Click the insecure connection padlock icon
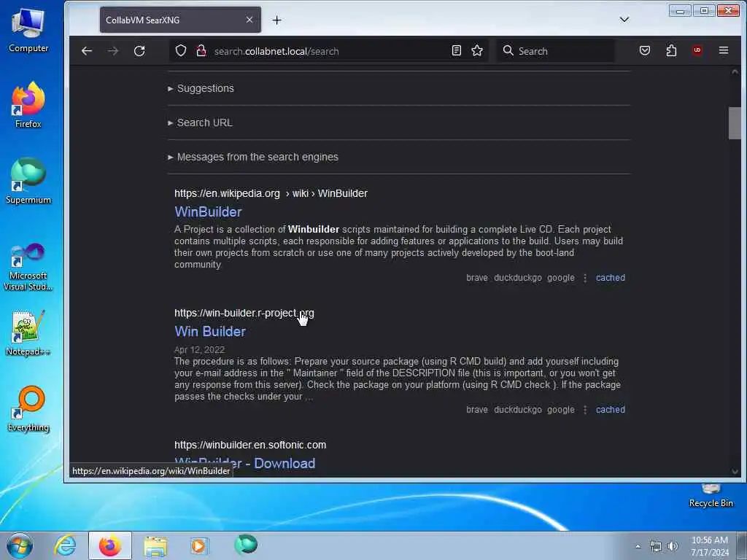Screen dimensions: 747x560 [201, 50]
